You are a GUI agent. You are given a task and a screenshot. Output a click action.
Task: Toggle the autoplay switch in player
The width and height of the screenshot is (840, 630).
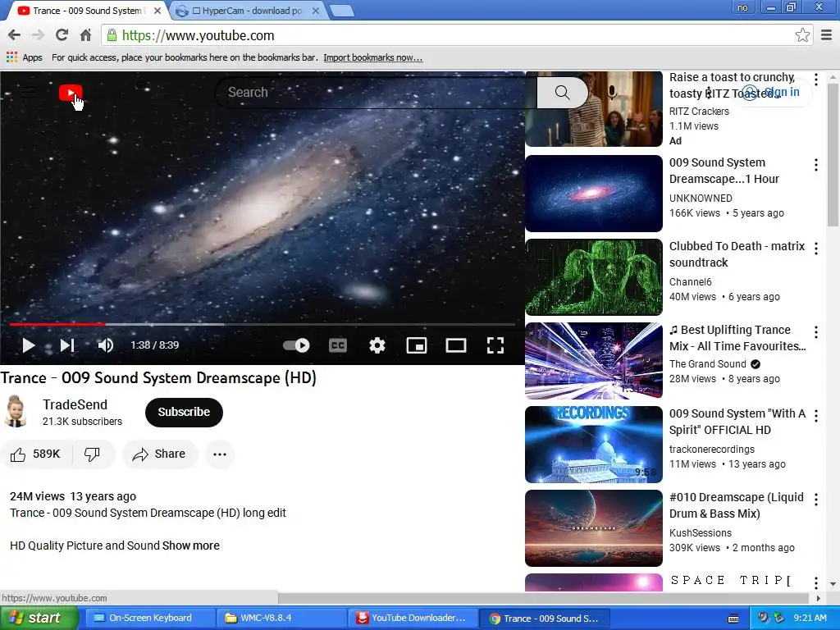pos(296,345)
